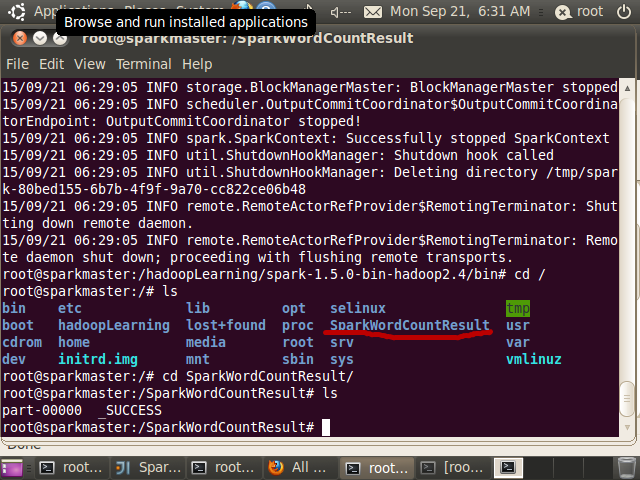Launch Firefox from the top panel

coord(242,6)
